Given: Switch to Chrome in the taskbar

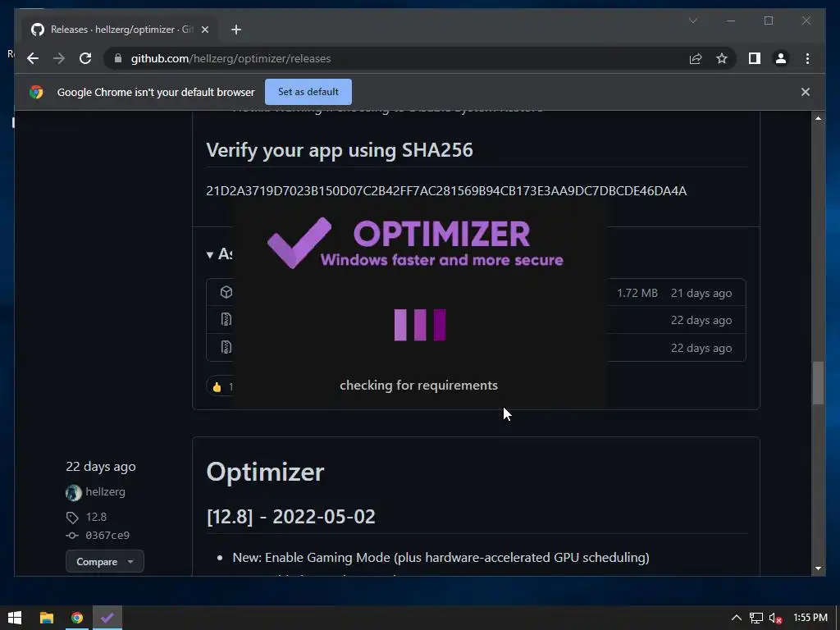Looking at the screenshot, I should (x=77, y=618).
